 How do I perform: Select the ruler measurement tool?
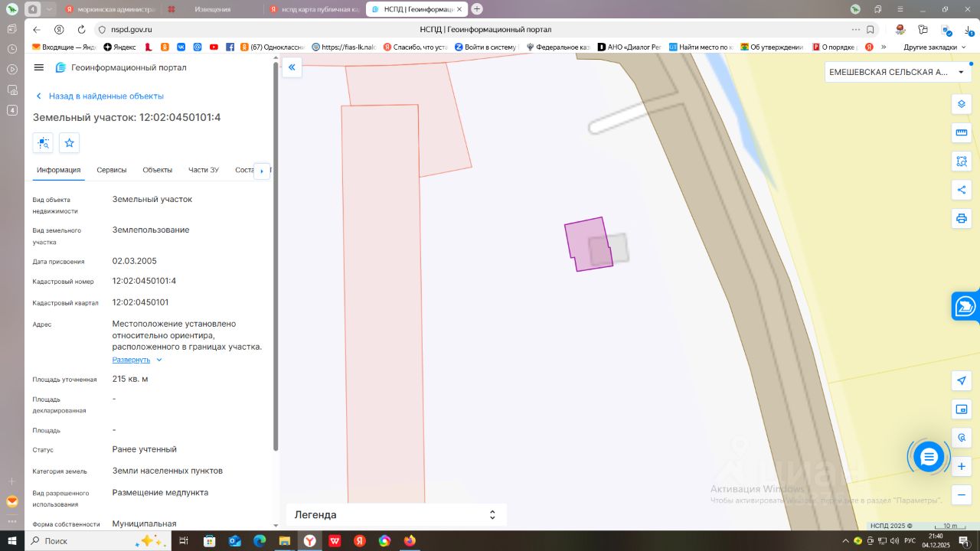click(962, 132)
